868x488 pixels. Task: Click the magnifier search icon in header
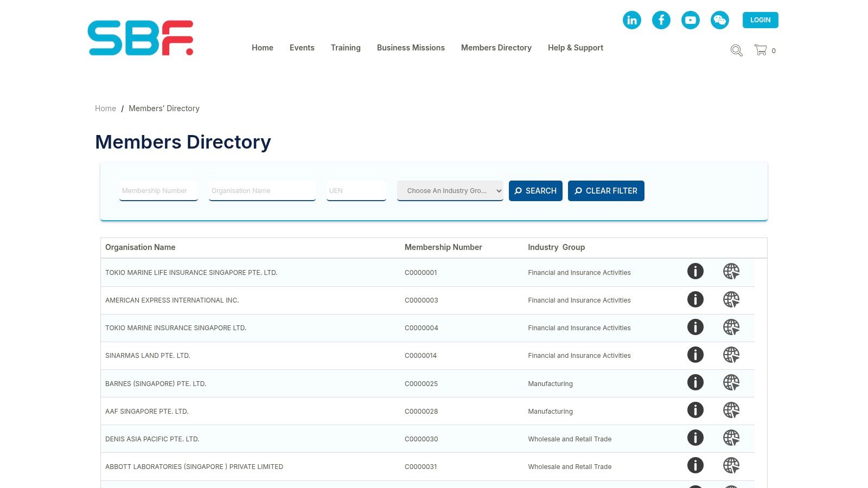[736, 50]
